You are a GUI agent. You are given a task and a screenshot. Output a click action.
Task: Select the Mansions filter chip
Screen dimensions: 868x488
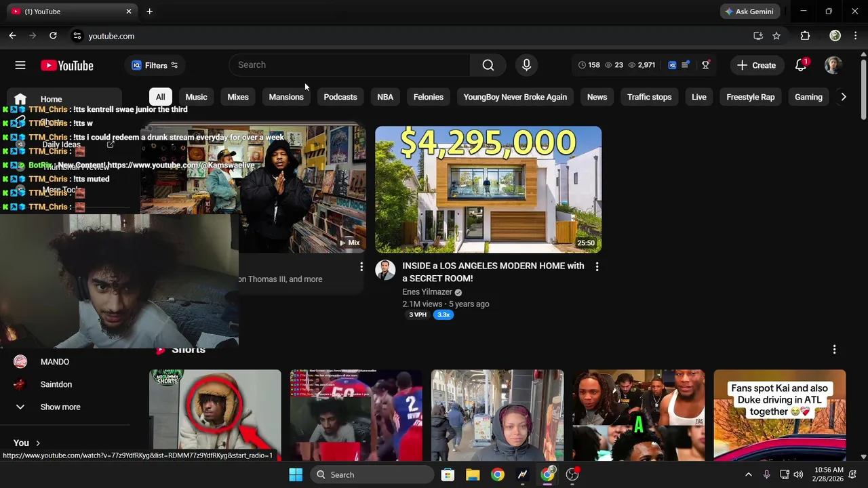click(286, 97)
